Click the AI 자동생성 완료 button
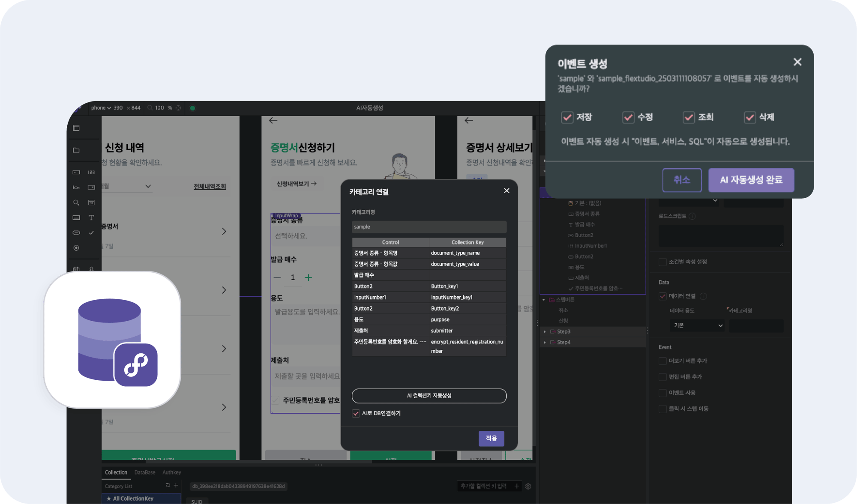The image size is (857, 504). (751, 180)
